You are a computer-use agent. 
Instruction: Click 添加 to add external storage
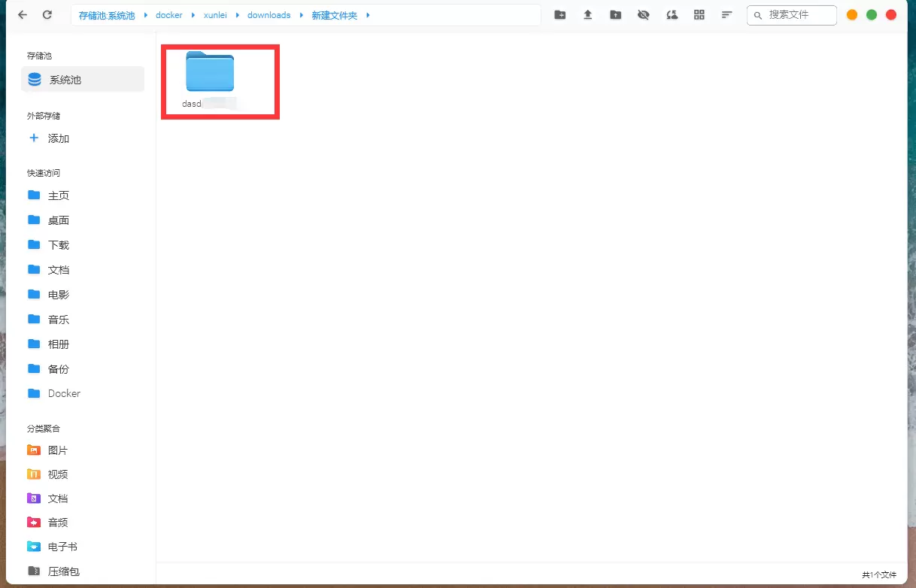click(58, 138)
